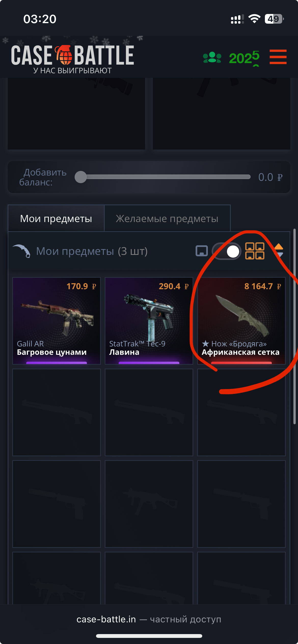Tap the 2025 online counter
Viewport: 298px width, 644px height.
click(244, 58)
